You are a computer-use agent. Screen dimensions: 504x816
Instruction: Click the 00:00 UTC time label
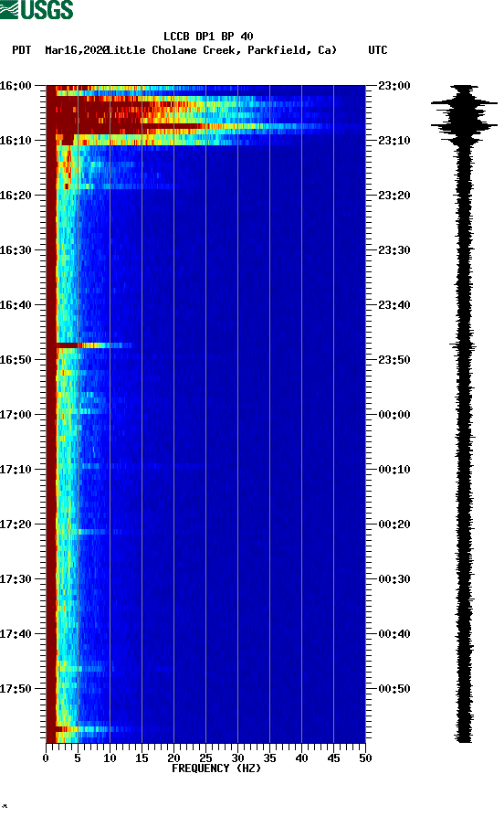point(394,415)
